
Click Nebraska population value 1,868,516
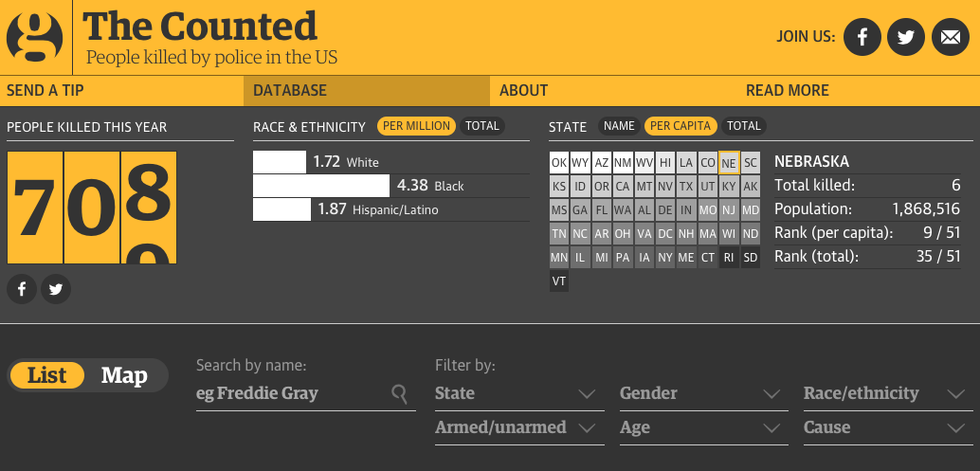(926, 209)
